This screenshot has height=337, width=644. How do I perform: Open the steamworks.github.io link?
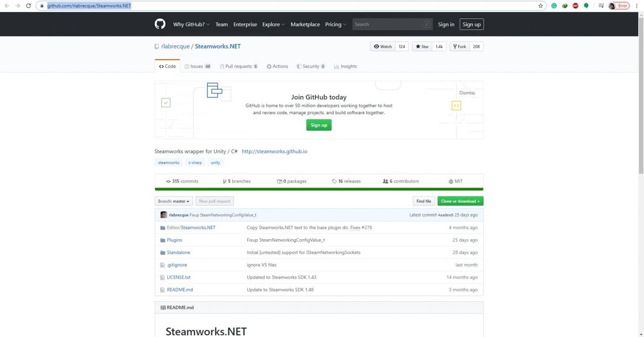pos(274,152)
